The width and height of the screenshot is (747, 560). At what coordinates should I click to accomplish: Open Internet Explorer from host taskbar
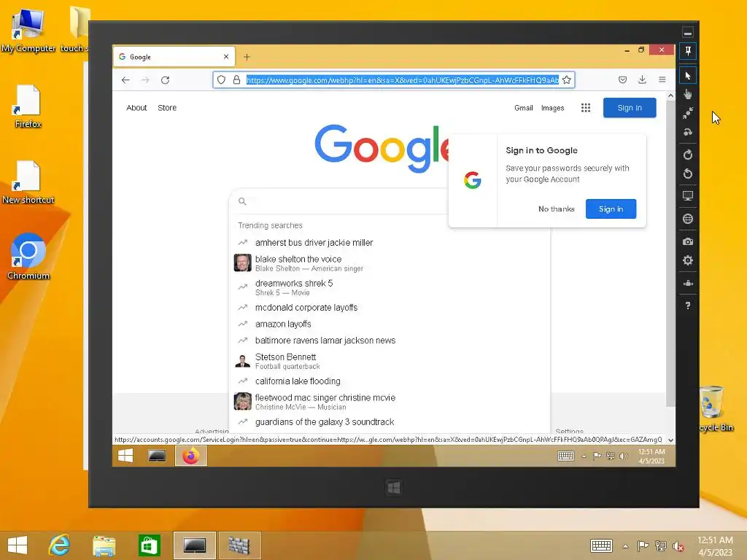[x=59, y=545]
